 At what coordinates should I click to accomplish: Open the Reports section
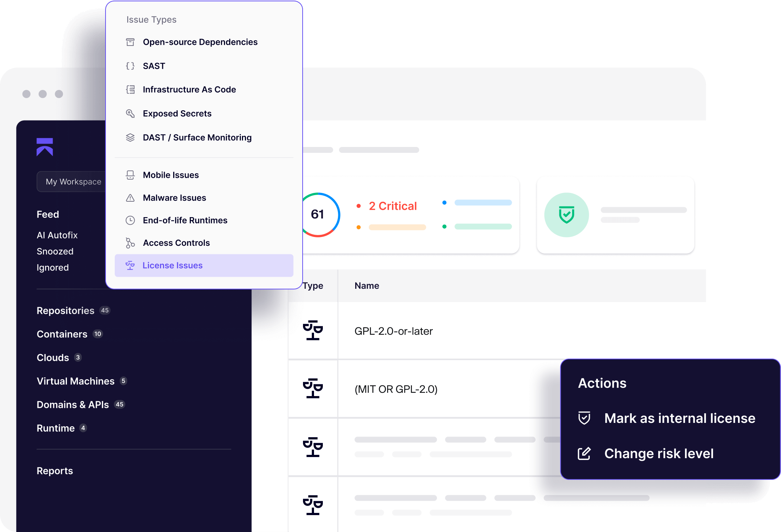point(55,471)
